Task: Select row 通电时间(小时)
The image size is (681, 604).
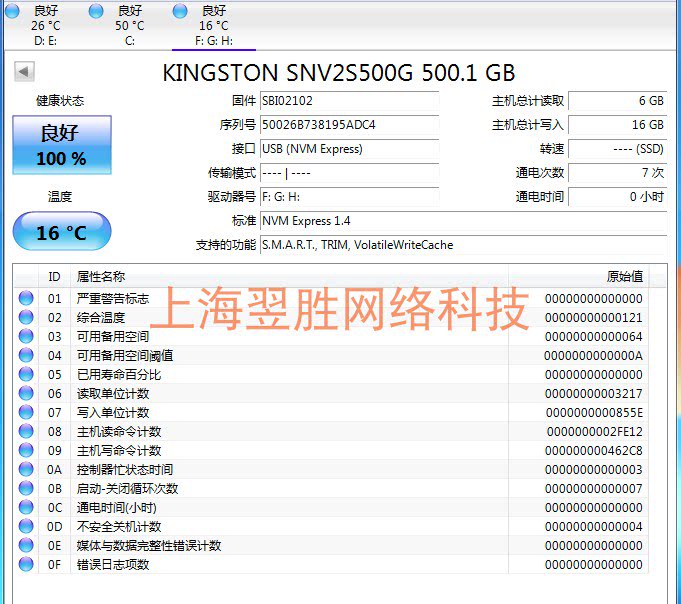Action: 331,507
